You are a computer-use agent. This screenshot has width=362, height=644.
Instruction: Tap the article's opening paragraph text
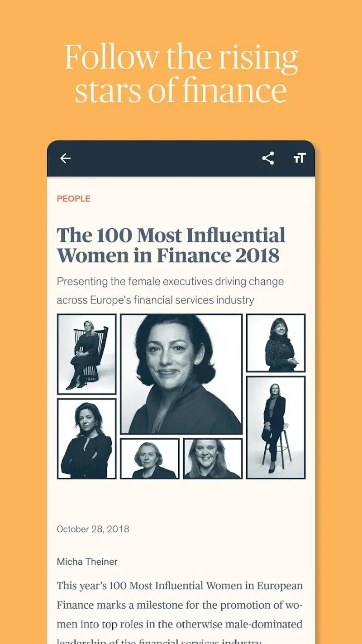coord(180,605)
